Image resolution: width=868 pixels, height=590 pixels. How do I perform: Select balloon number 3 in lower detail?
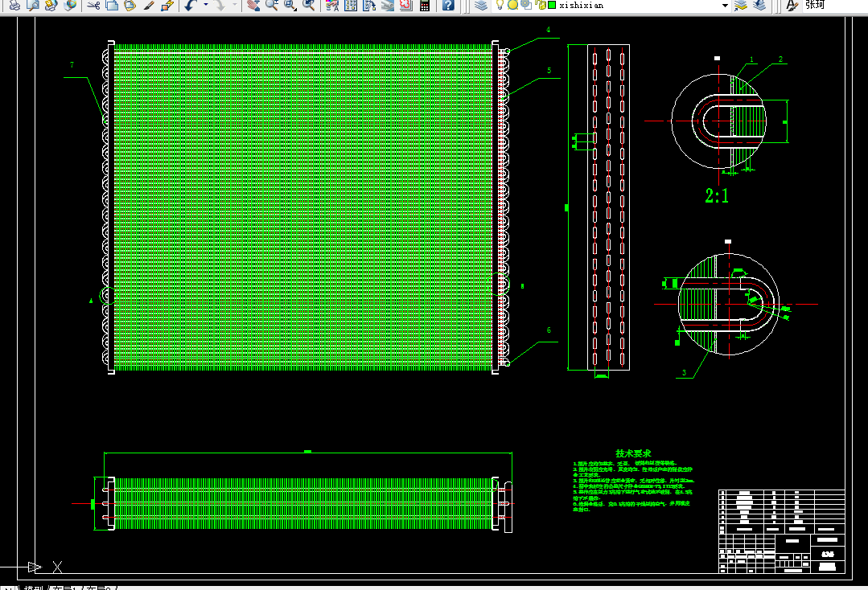(x=685, y=373)
